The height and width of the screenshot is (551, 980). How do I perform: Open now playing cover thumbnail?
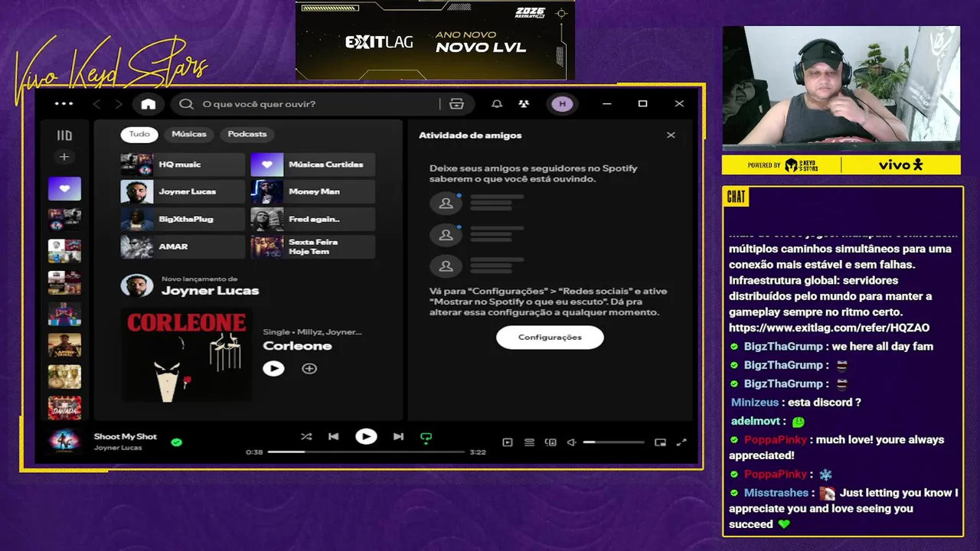pyautogui.click(x=64, y=442)
